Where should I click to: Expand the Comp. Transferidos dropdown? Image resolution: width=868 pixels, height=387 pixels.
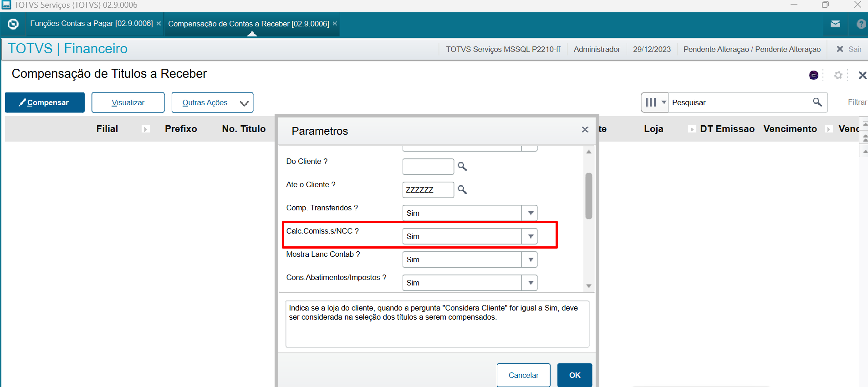[530, 213]
